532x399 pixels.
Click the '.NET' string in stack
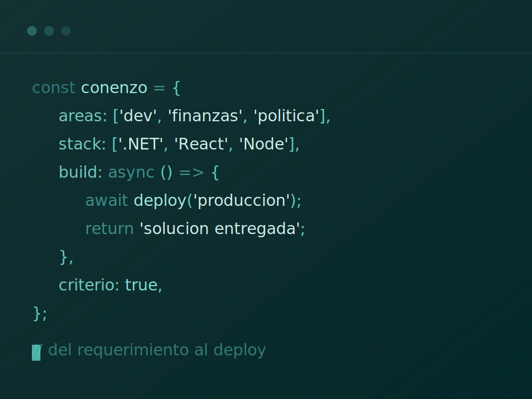[141, 144]
